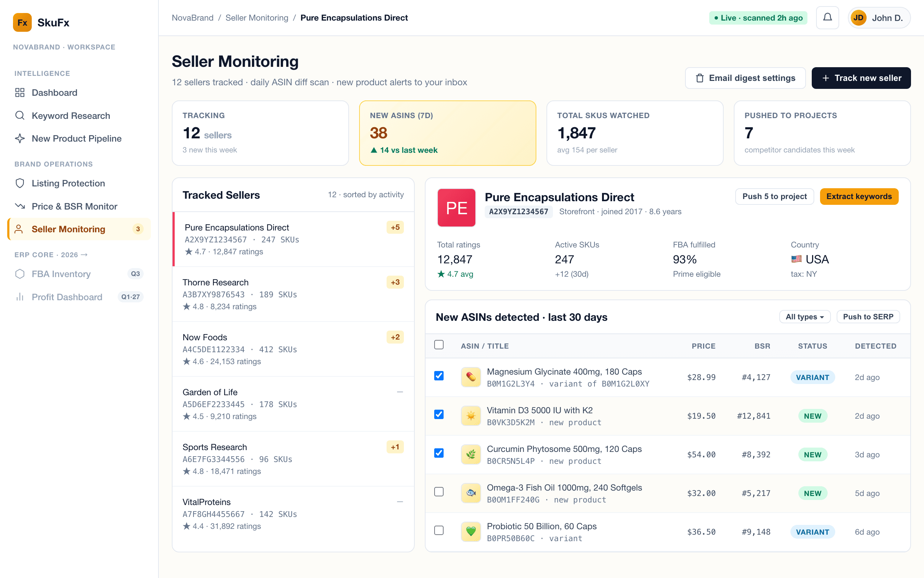Click the A2X9YZ1234567 seller ID chip
The image size is (924, 578).
coord(519,212)
